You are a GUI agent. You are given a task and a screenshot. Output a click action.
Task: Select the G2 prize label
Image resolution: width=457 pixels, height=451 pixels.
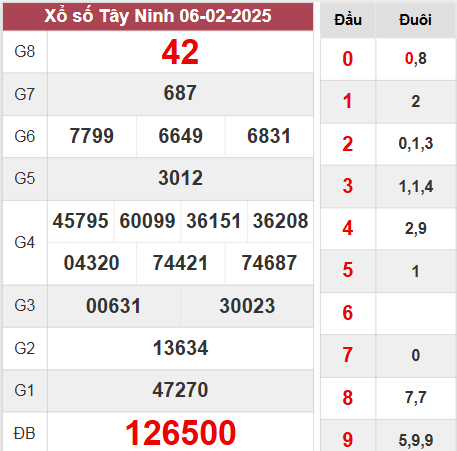[25, 348]
